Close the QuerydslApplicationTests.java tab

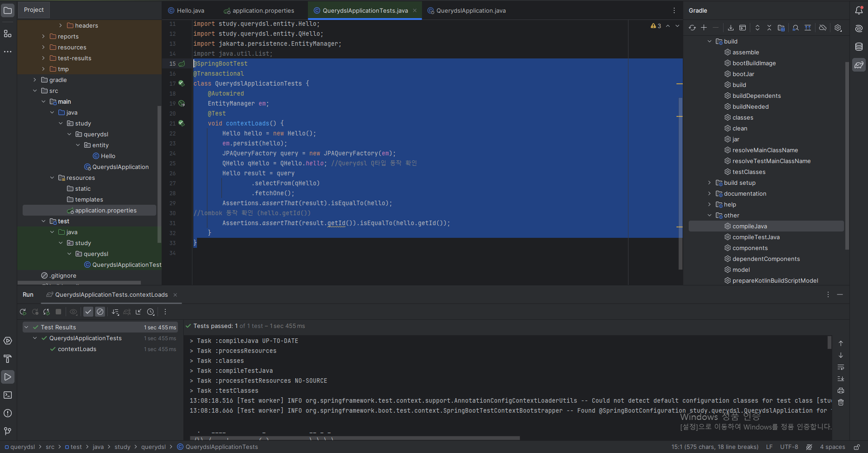(x=415, y=10)
